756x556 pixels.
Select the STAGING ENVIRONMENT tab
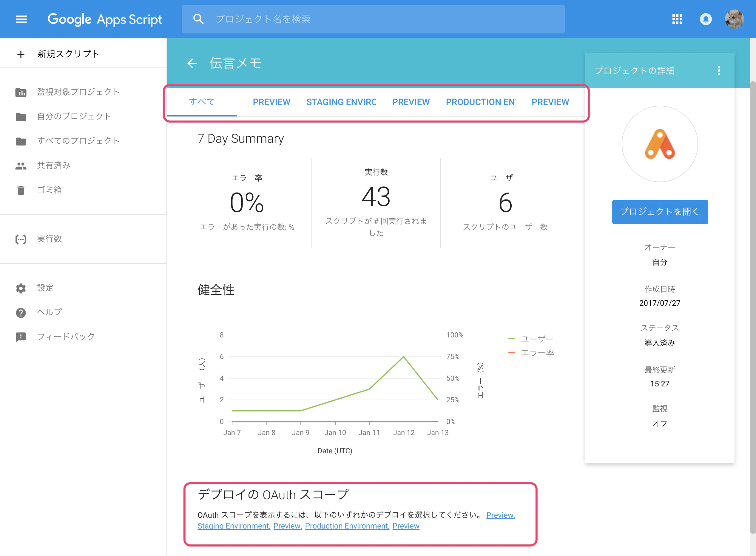click(341, 102)
